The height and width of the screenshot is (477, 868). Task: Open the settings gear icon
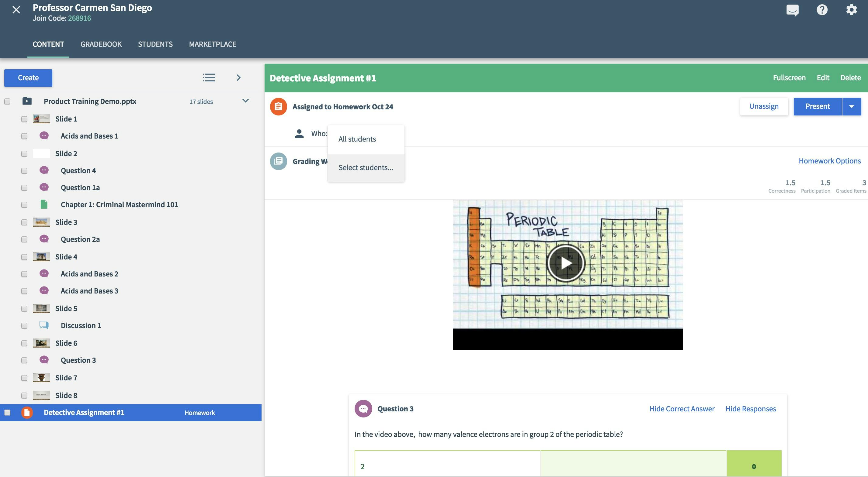852,10
